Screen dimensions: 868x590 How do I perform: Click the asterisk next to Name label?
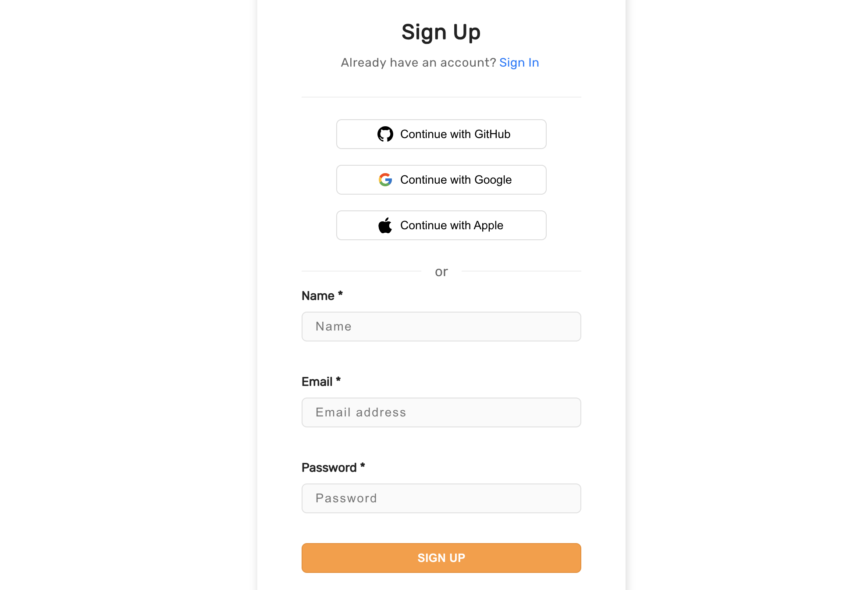coord(341,294)
